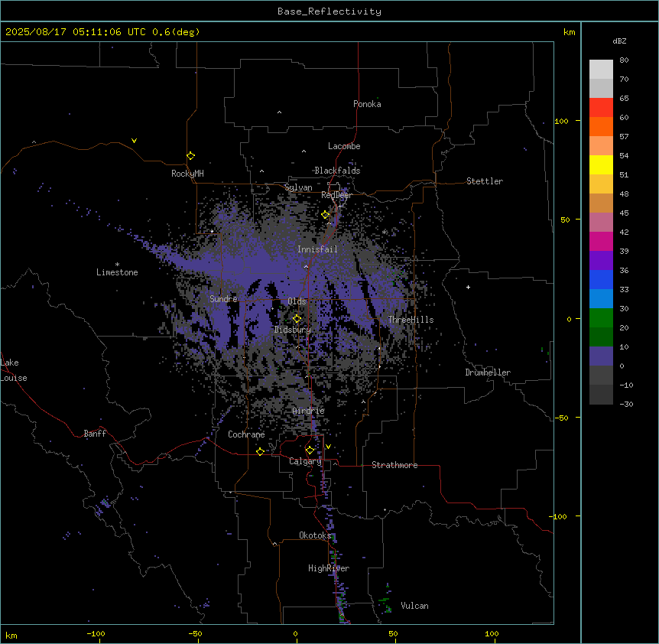Click the 80 value on the dBZ scale
This screenshot has width=659, height=644.
coord(624,60)
